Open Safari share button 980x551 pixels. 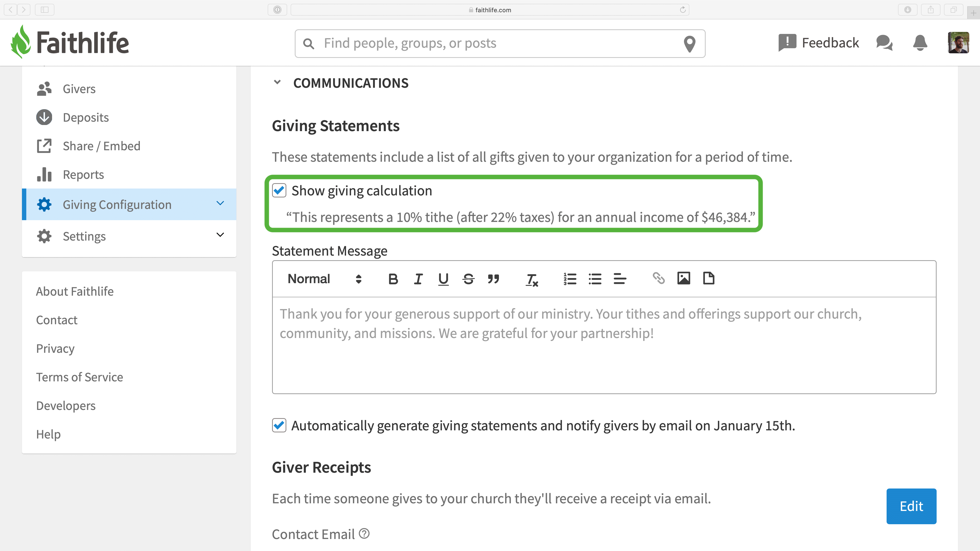pos(930,9)
